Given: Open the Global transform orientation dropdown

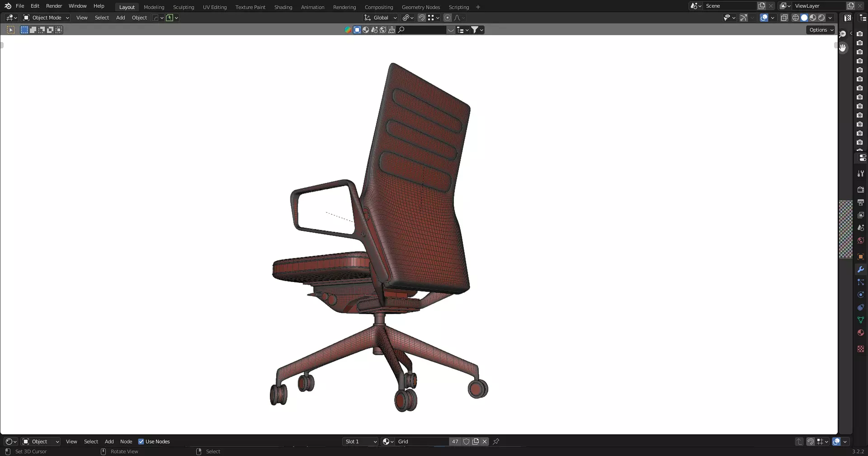Looking at the screenshot, I should tap(381, 18).
